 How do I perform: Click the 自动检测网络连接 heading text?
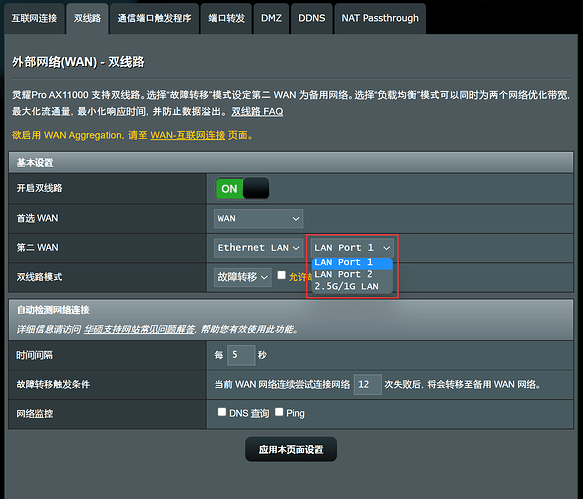click(x=53, y=310)
